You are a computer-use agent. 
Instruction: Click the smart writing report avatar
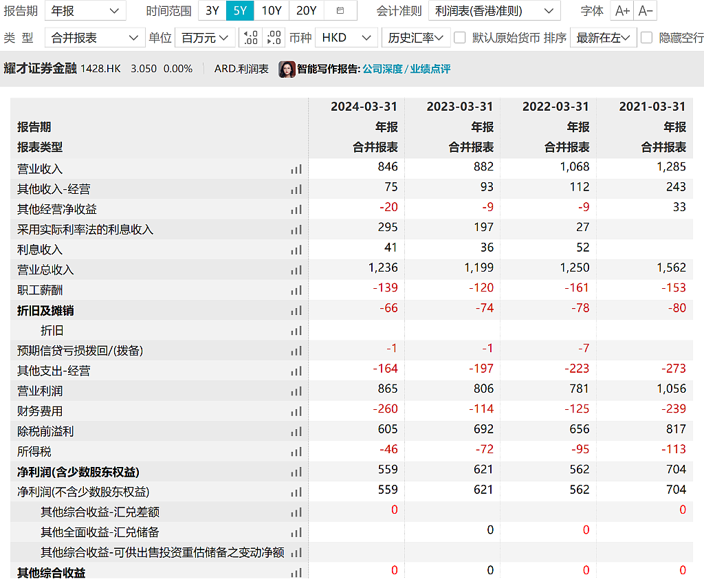[x=287, y=69]
